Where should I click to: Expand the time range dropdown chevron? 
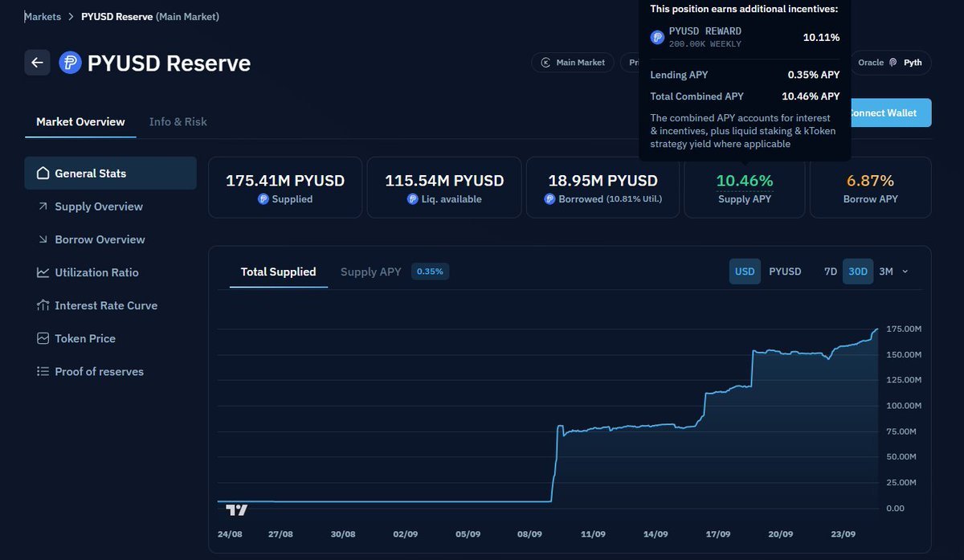[x=905, y=272]
